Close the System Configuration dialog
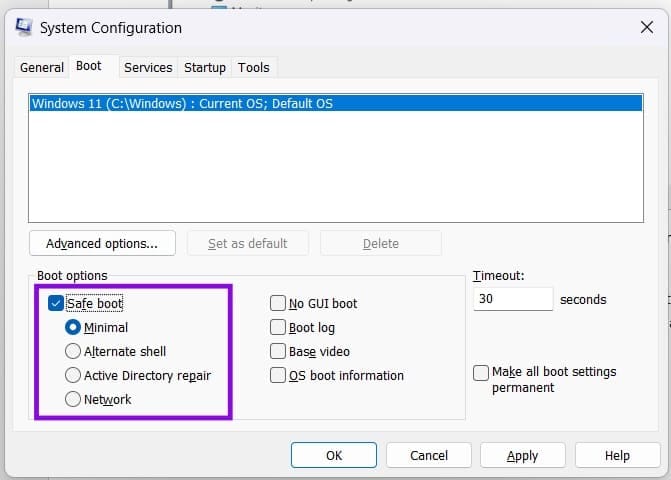Screen dimensions: 671x480 coord(647,27)
